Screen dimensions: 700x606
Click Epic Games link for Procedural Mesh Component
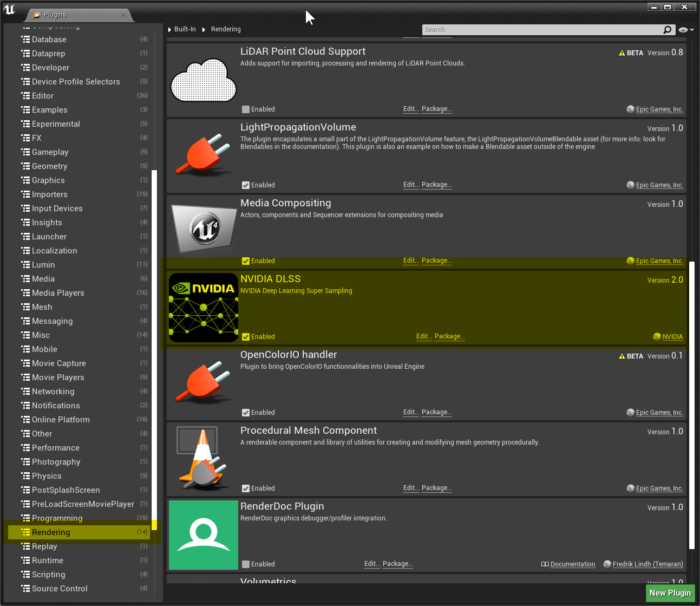659,488
